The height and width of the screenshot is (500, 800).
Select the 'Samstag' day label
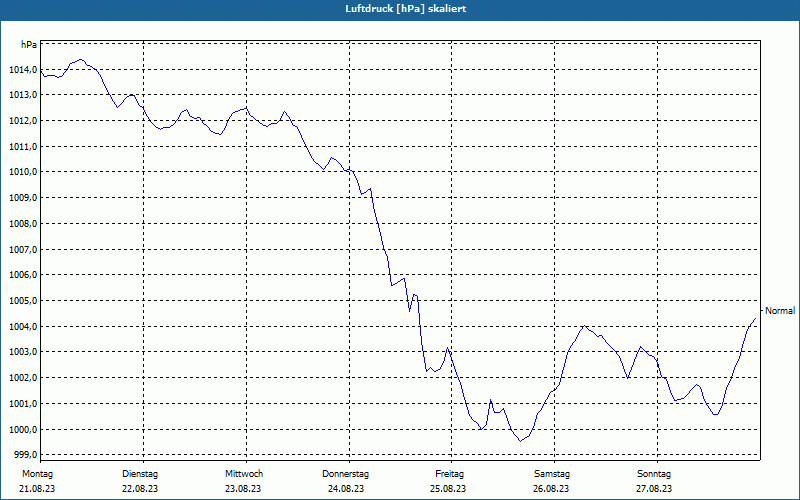coord(552,474)
